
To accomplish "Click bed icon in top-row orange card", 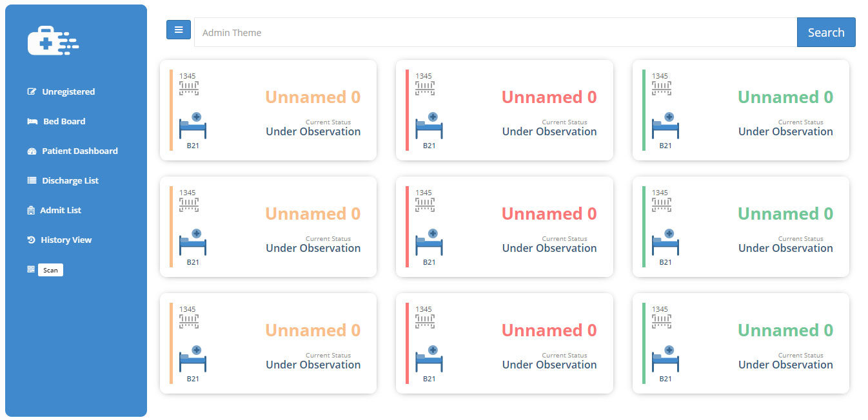I will pyautogui.click(x=193, y=125).
